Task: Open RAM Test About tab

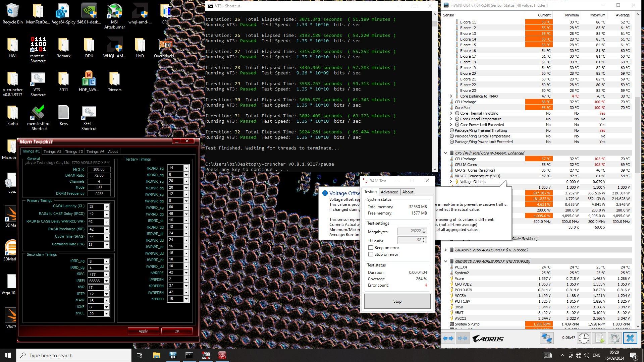Action: 408,192
